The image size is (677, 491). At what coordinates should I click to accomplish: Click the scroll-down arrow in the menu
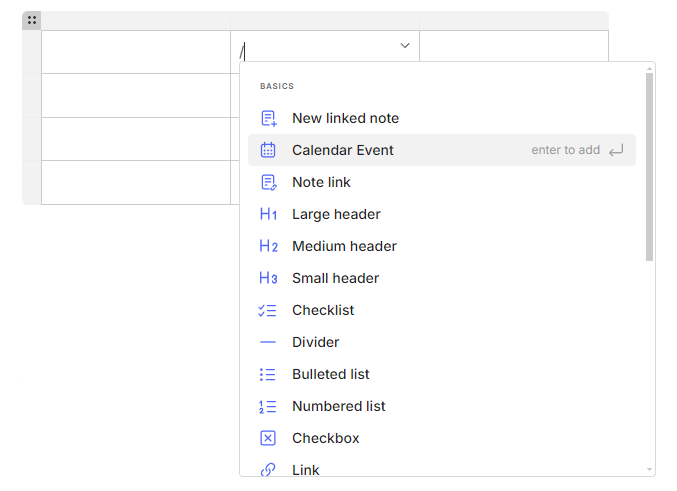pos(649,469)
